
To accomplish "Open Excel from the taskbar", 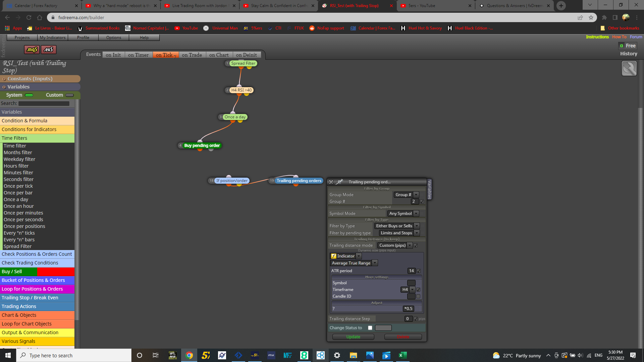I will pyautogui.click(x=402, y=355).
